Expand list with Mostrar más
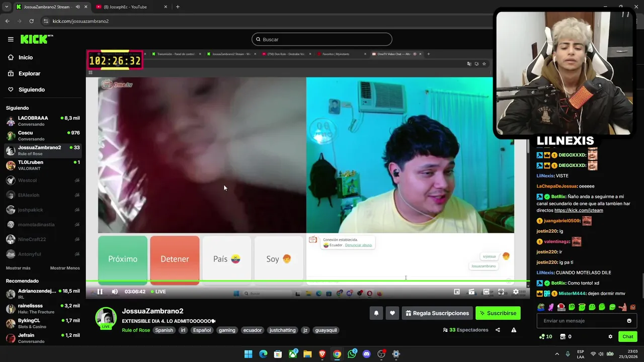 [18, 268]
